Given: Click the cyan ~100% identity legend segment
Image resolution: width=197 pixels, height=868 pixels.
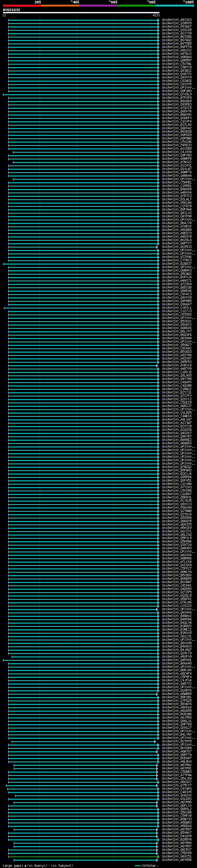Looking at the screenshot, I should tap(175, 6).
